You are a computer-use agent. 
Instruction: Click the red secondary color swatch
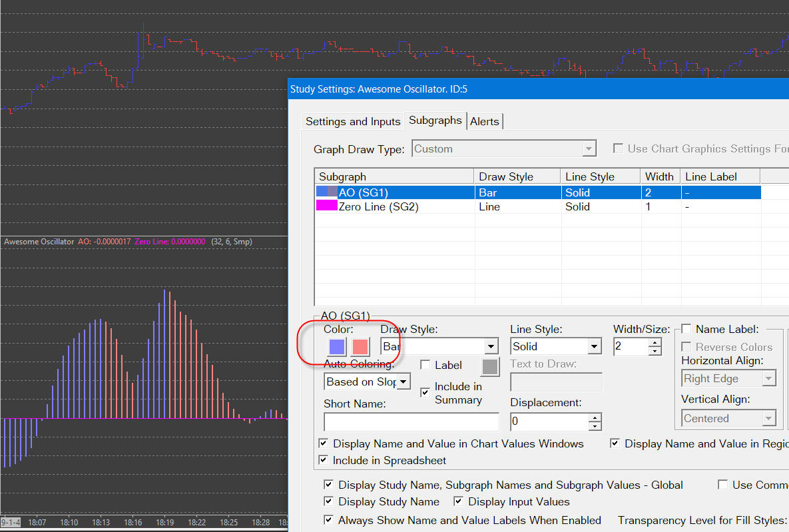click(360, 346)
